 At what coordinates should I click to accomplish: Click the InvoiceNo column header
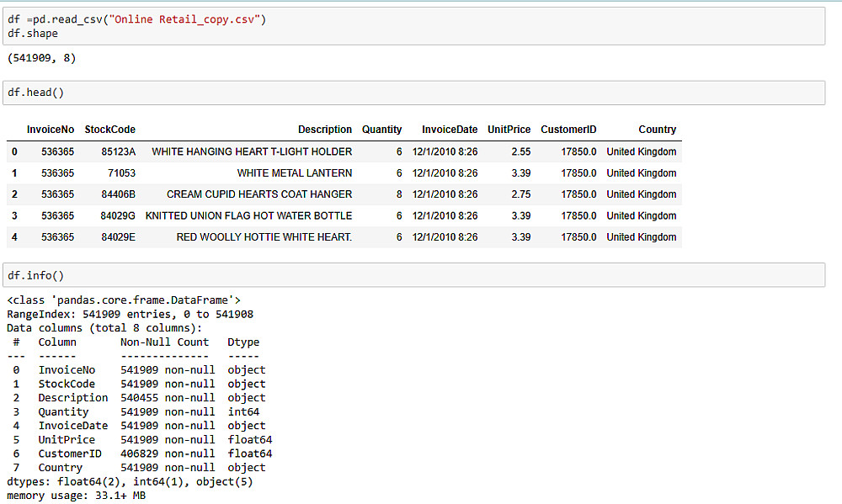click(51, 130)
